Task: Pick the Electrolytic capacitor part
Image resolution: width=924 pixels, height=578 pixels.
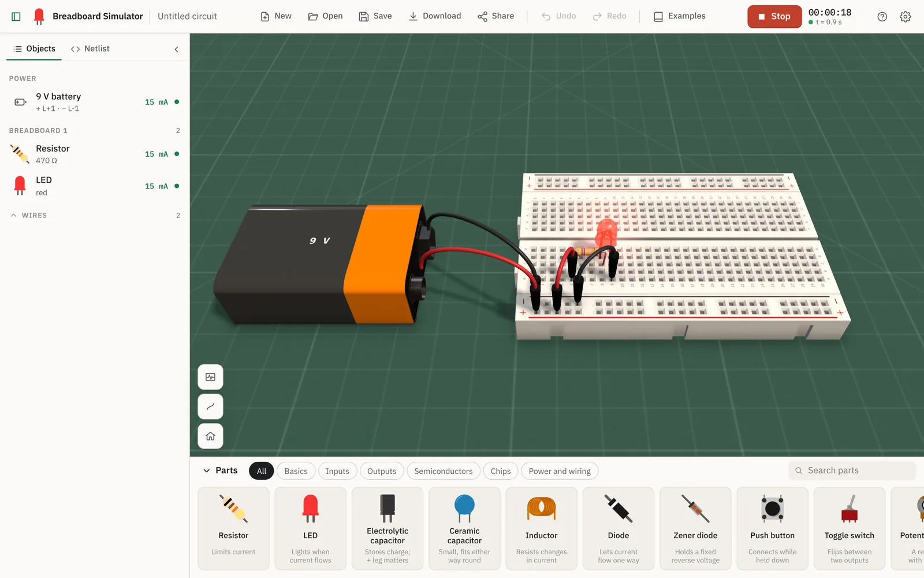Action: (387, 528)
